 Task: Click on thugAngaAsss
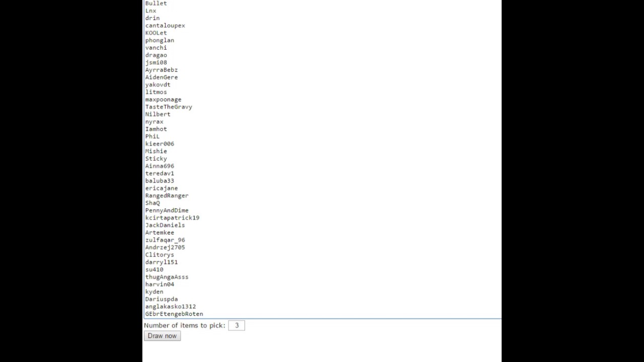(x=167, y=277)
